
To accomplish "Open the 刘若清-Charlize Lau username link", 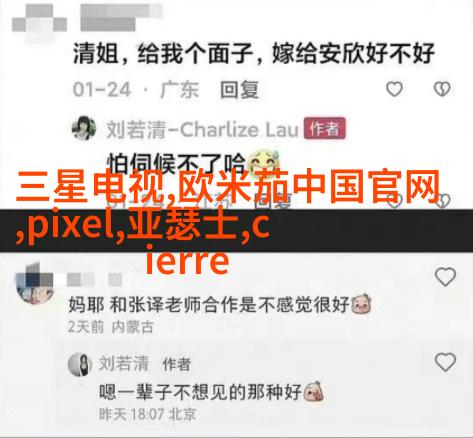I will click(202, 129).
